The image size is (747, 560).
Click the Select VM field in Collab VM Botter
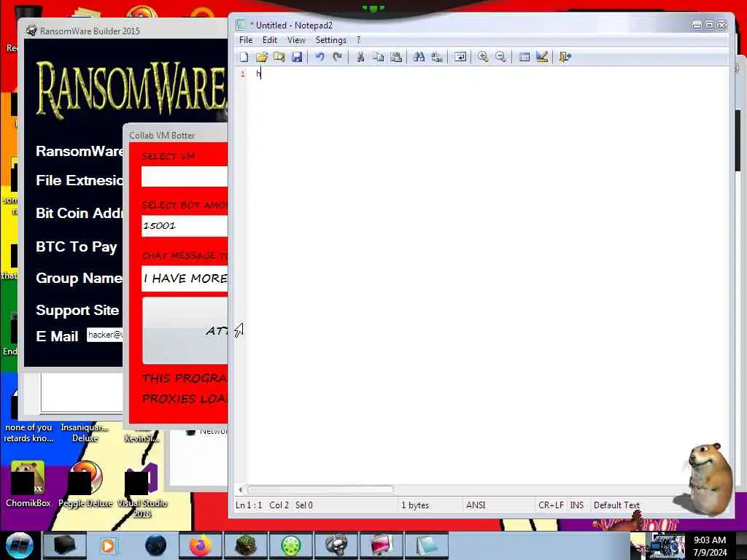tap(185, 176)
